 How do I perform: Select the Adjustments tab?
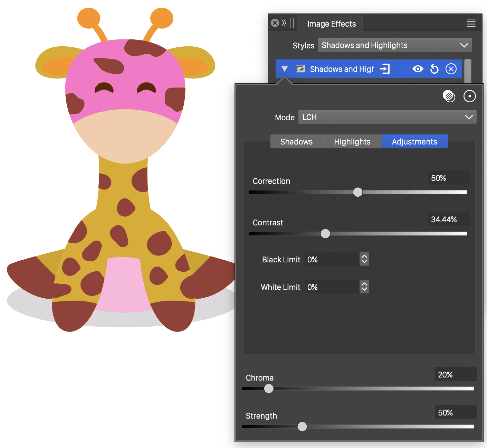click(x=414, y=142)
